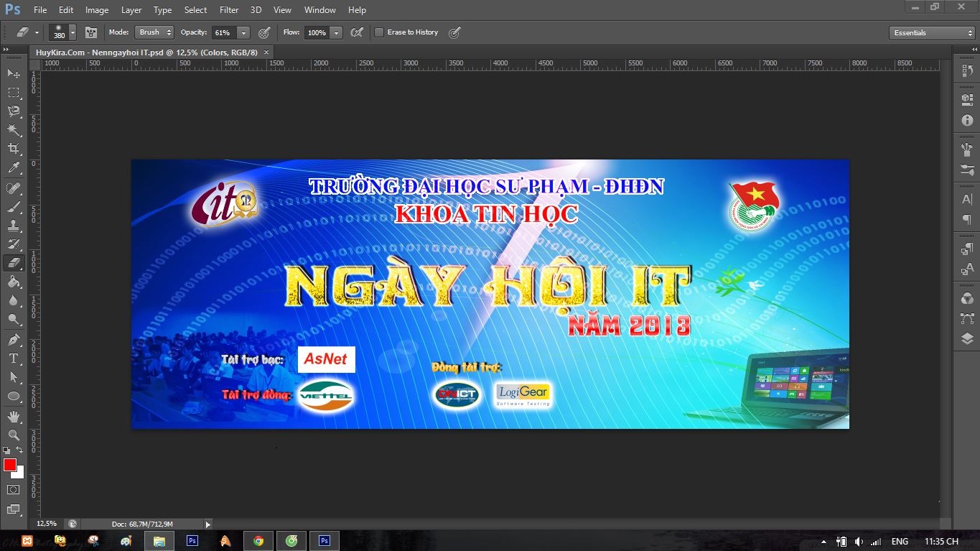Open the Layer menu
Image resolution: width=980 pixels, height=551 pixels.
pyautogui.click(x=131, y=10)
